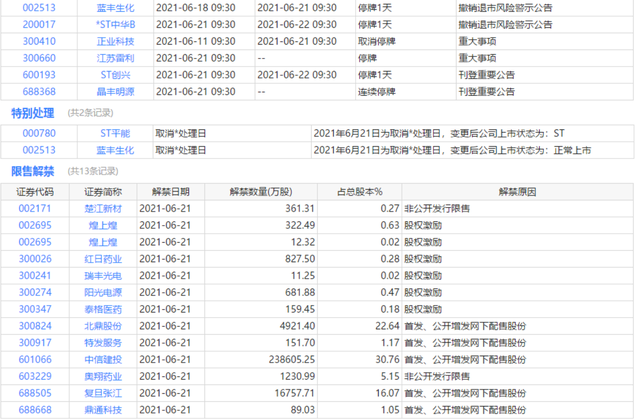Click code 002695 in the 12.32 row

tap(35, 242)
